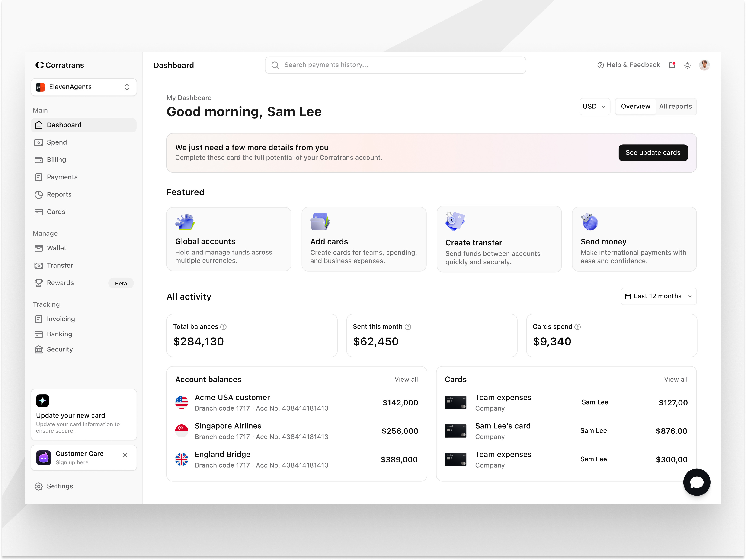Click the Settings gear icon
746x560 pixels.
[39, 486]
